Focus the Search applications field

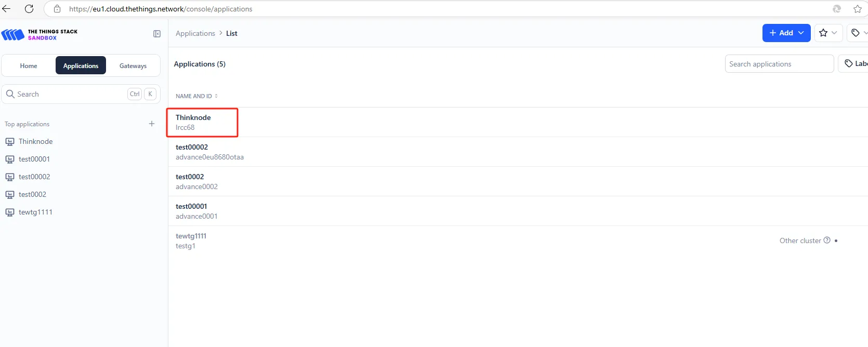tap(779, 64)
